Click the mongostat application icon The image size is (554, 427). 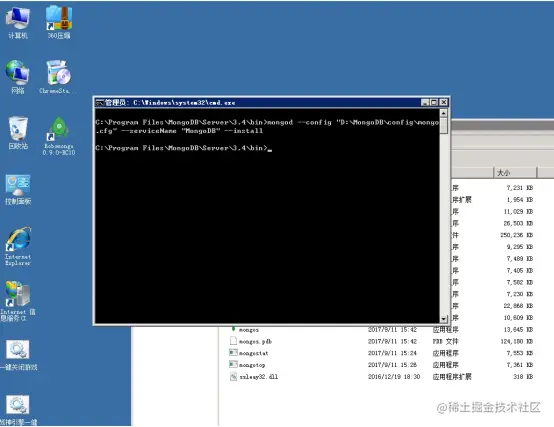click(x=233, y=353)
